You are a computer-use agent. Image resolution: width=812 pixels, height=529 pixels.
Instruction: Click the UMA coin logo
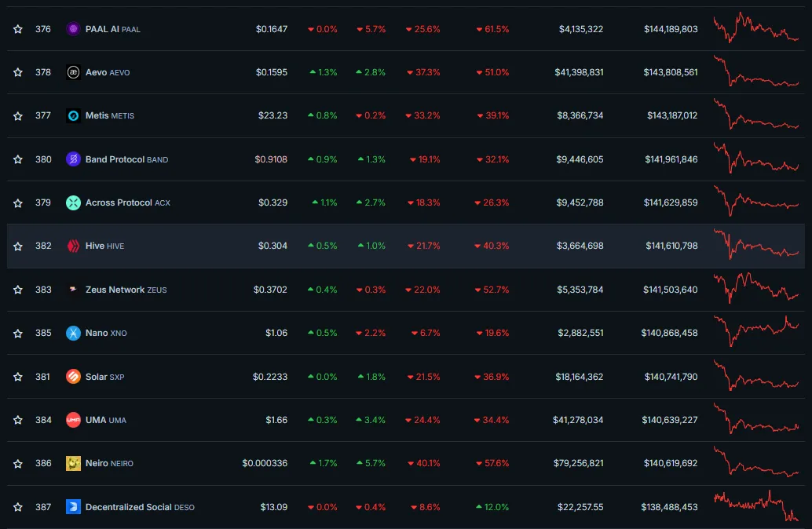[x=73, y=420]
